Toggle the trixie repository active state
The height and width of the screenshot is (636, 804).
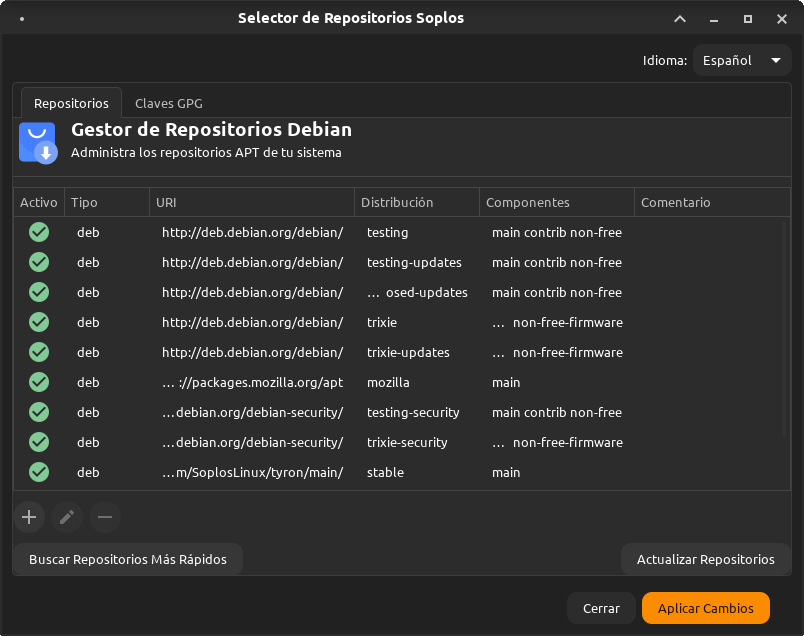point(38,322)
